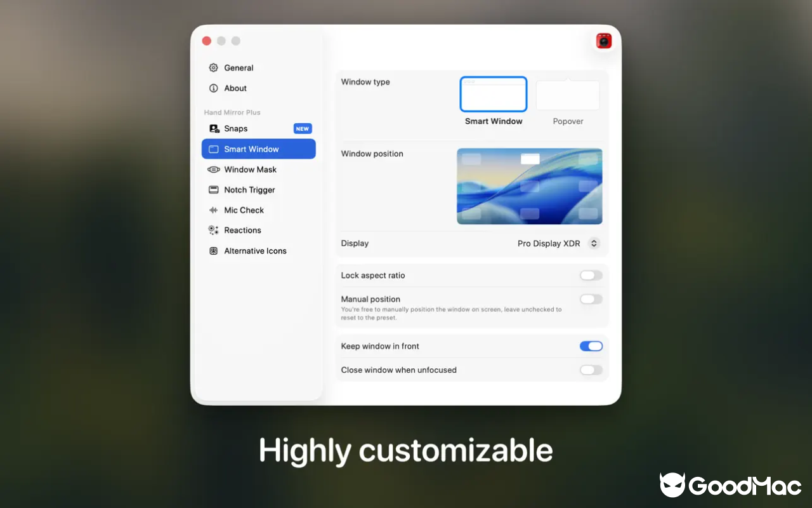Screen dimensions: 812x508
Task: Enable Close window when unfocused
Action: coord(591,370)
